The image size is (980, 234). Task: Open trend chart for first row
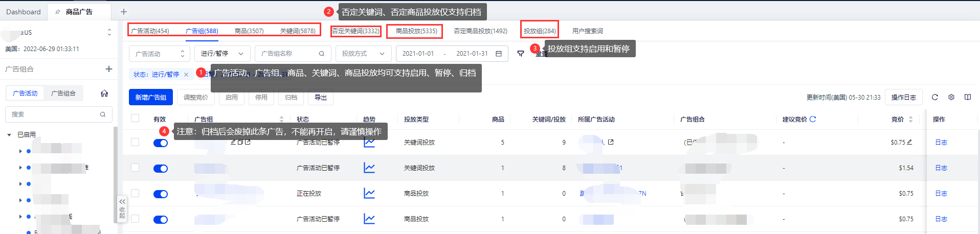[x=369, y=143]
